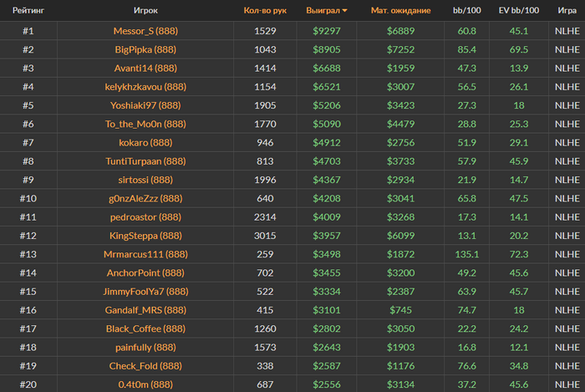The height and width of the screenshot is (392, 585).
Task: Click the Рейтинг column header
Action: click(28, 10)
